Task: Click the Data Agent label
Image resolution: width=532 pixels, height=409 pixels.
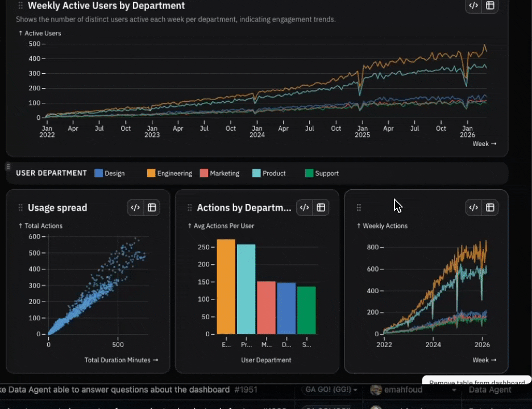Action: coord(490,390)
